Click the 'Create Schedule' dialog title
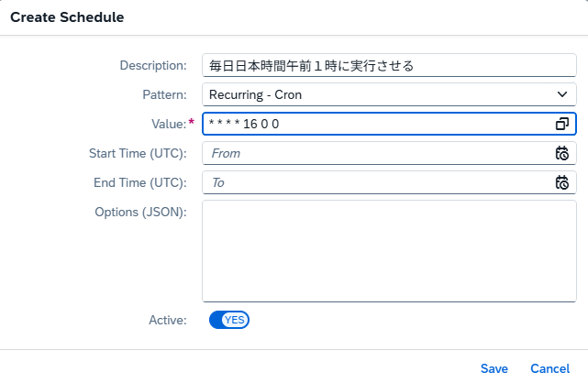Viewport: 588px width, 383px height. point(67,17)
